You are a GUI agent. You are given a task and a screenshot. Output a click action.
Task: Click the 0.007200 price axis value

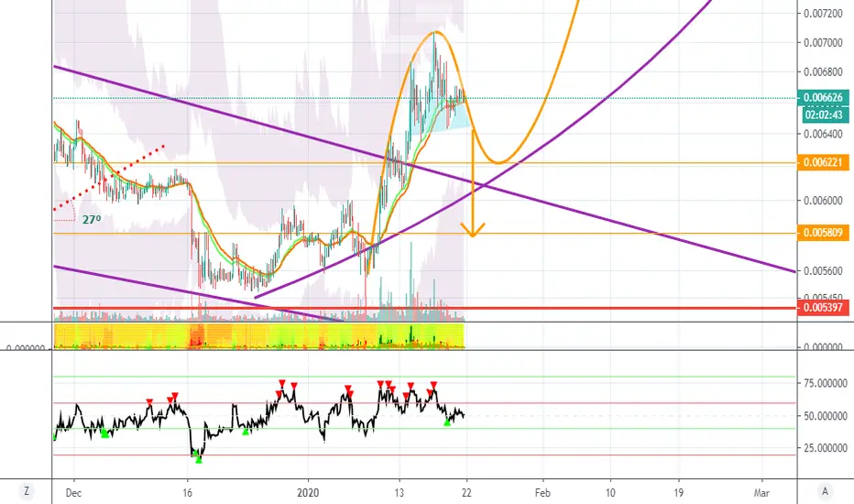(x=823, y=14)
